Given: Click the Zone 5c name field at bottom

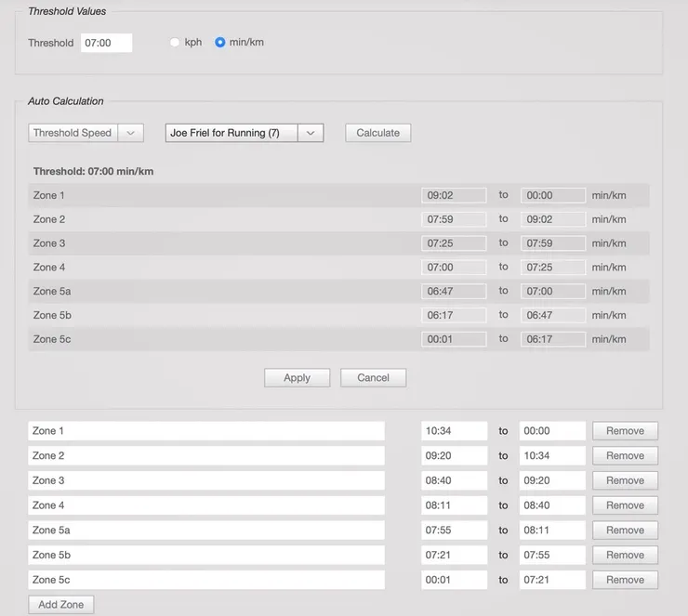Looking at the screenshot, I should (205, 580).
